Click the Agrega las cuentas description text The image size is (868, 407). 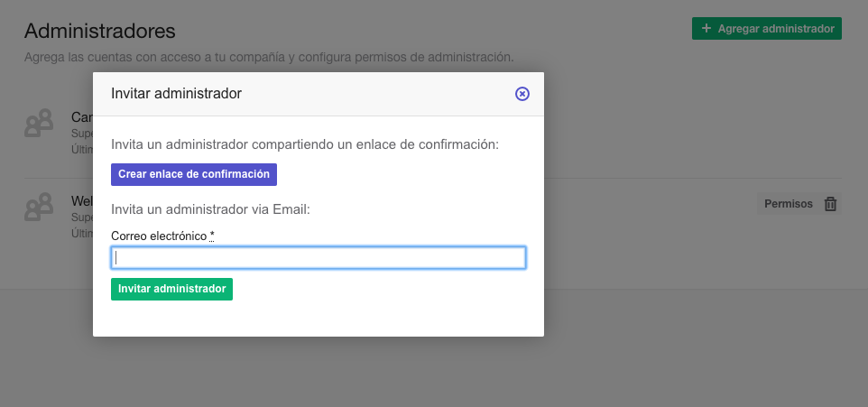(x=269, y=57)
